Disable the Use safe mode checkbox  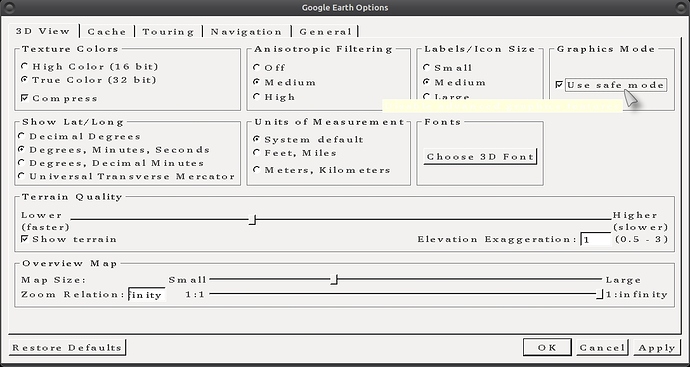[611, 85]
